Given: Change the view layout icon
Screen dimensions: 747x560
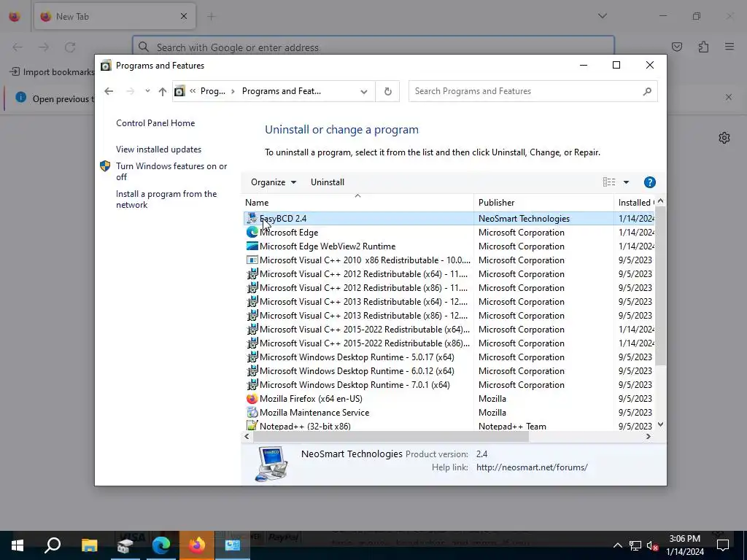Looking at the screenshot, I should click(x=609, y=182).
